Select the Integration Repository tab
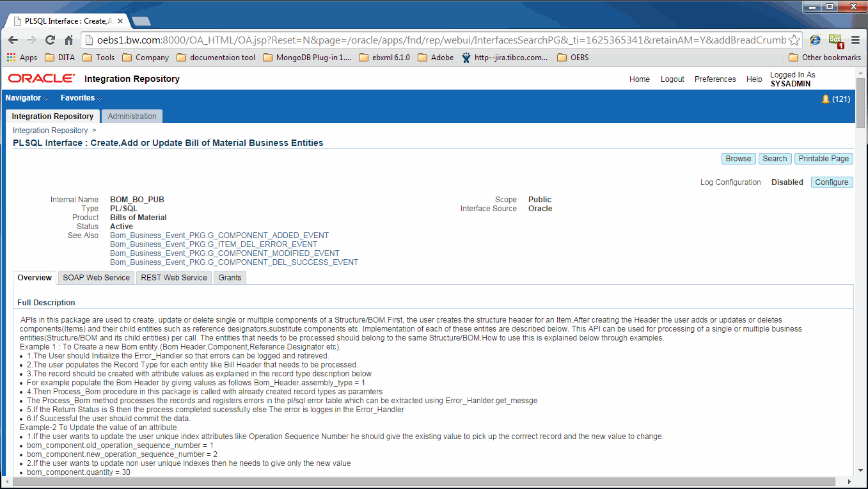This screenshot has height=489, width=868. (x=52, y=116)
